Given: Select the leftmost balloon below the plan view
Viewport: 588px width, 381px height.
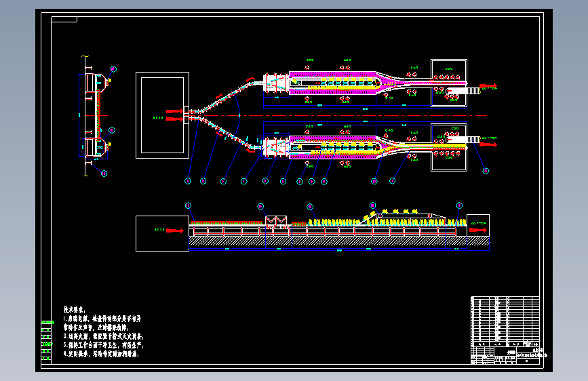Looking at the screenshot, I should (188, 181).
